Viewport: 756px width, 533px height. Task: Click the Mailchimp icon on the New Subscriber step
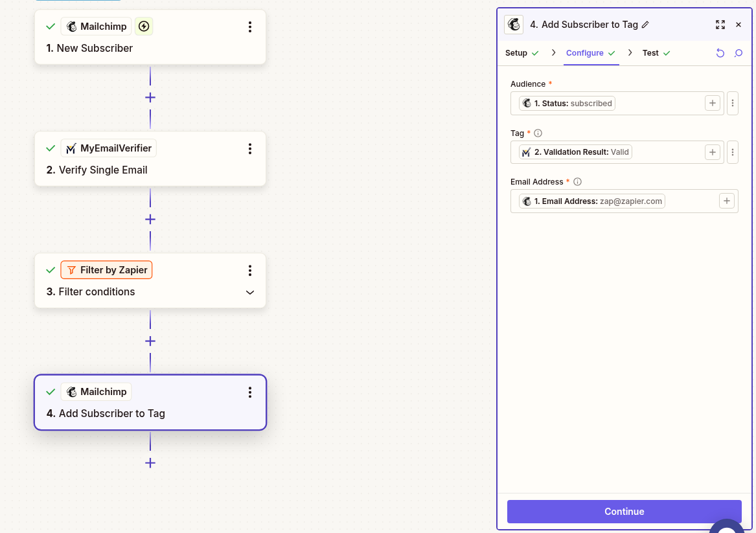(71, 26)
